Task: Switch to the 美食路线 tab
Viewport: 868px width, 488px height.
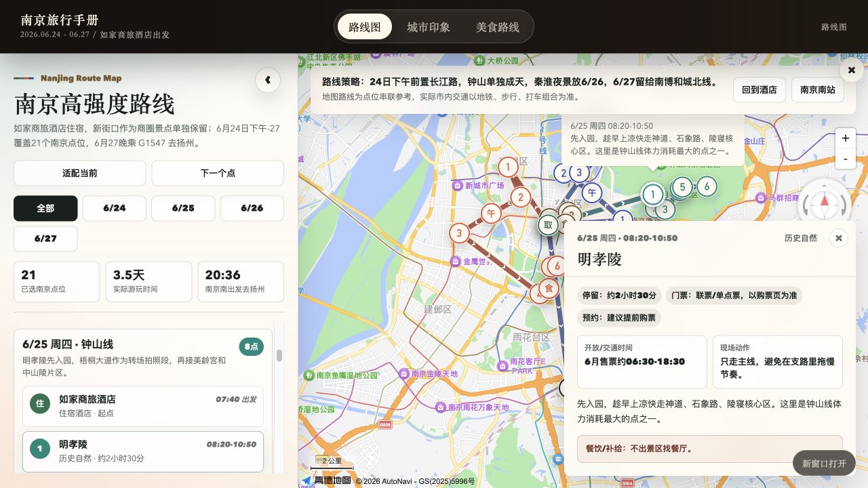Action: pos(498,26)
